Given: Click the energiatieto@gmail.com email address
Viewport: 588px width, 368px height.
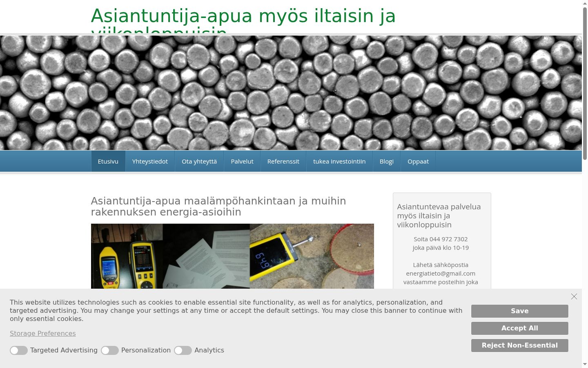Looking at the screenshot, I should pyautogui.click(x=441, y=274).
